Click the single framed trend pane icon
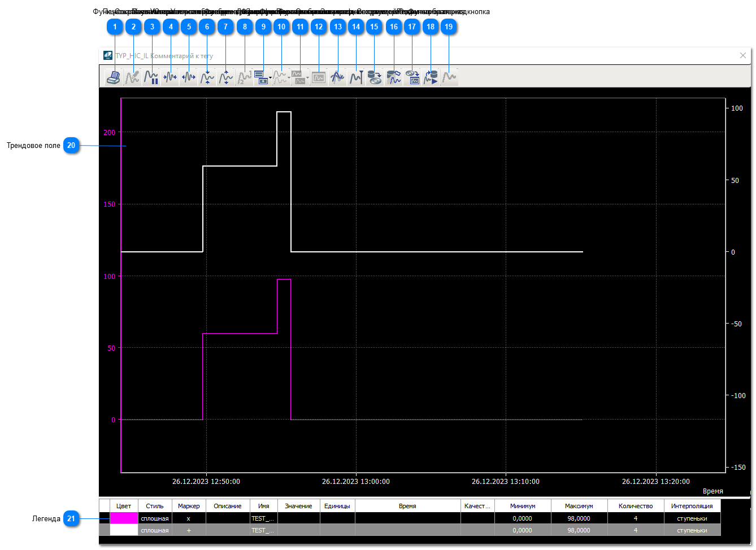This screenshot has width=756, height=550. pyautogui.click(x=319, y=77)
